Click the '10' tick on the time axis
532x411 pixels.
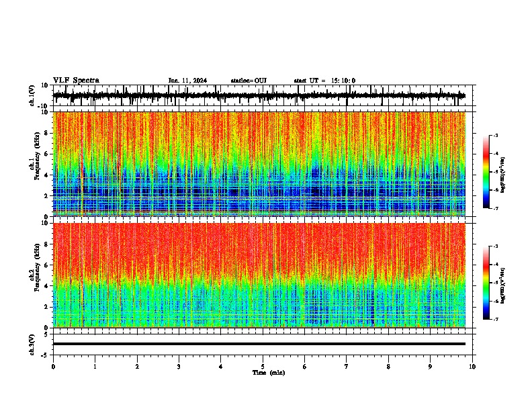click(x=472, y=367)
